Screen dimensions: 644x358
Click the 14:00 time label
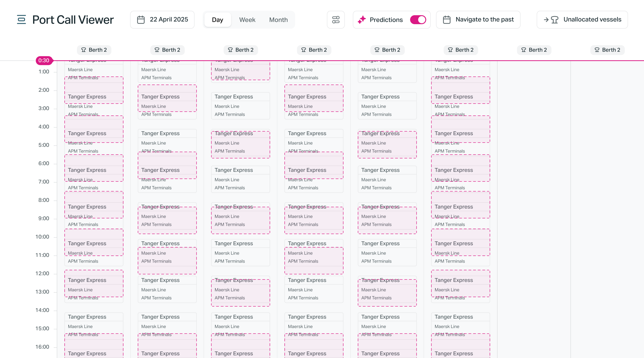click(x=42, y=310)
